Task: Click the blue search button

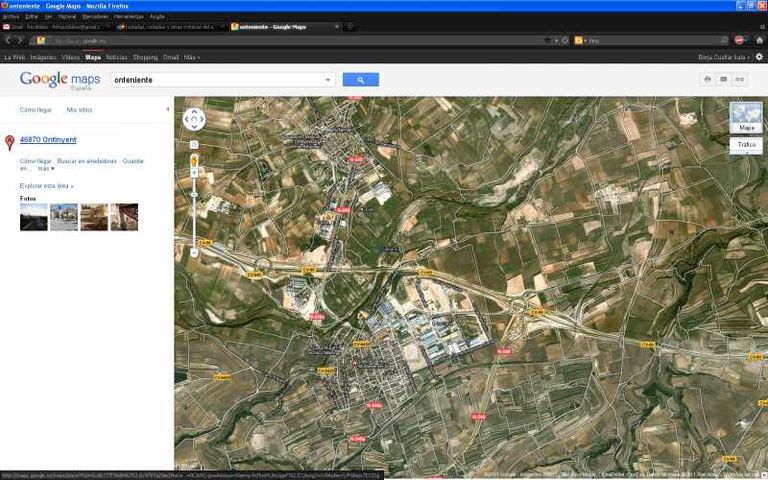Action: [x=360, y=79]
